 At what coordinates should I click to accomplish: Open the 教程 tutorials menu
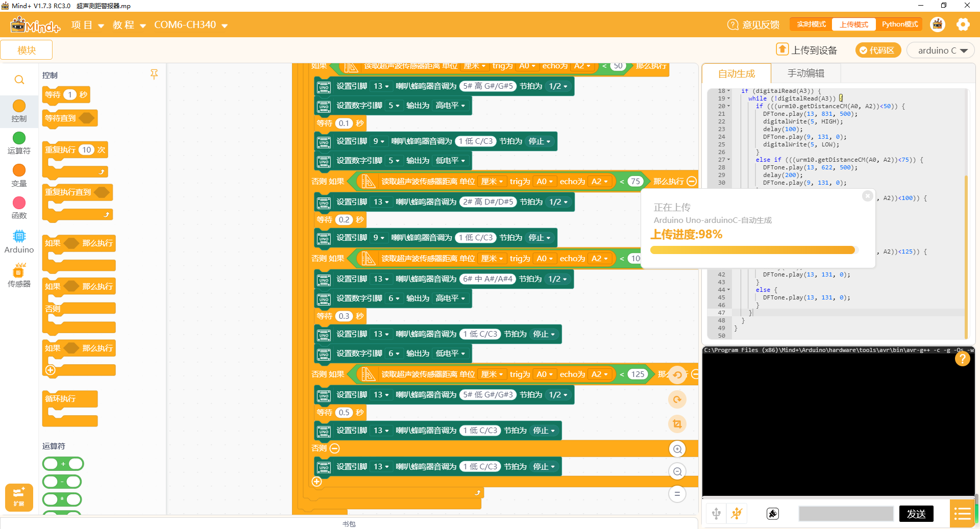129,25
